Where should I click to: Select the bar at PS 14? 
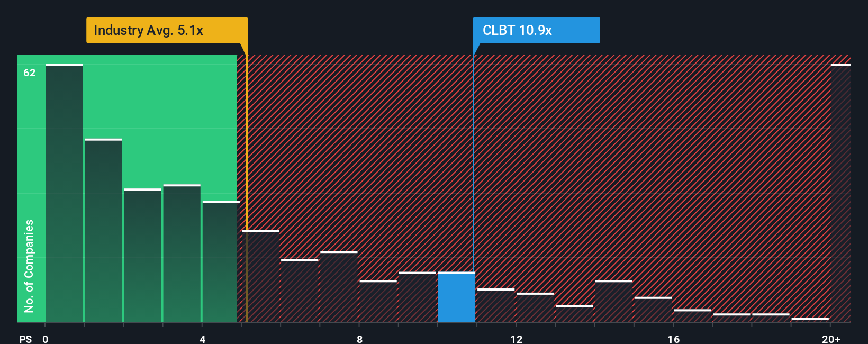(x=613, y=301)
